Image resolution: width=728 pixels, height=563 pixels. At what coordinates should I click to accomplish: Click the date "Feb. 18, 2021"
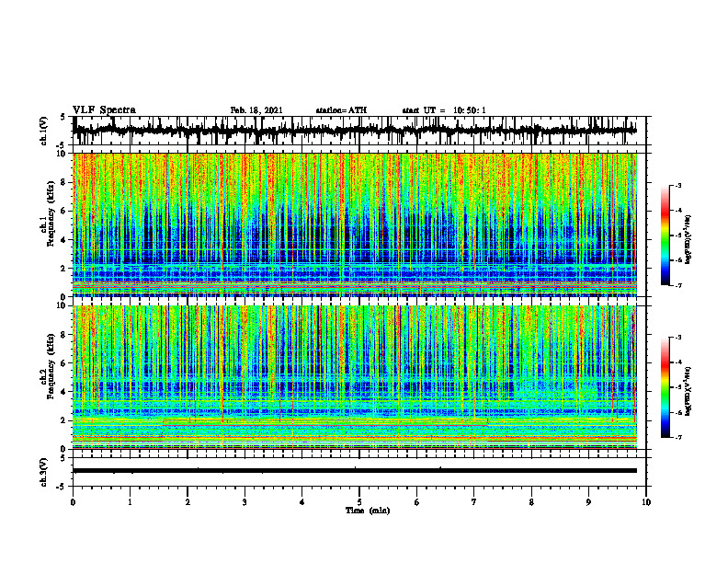coord(256,110)
